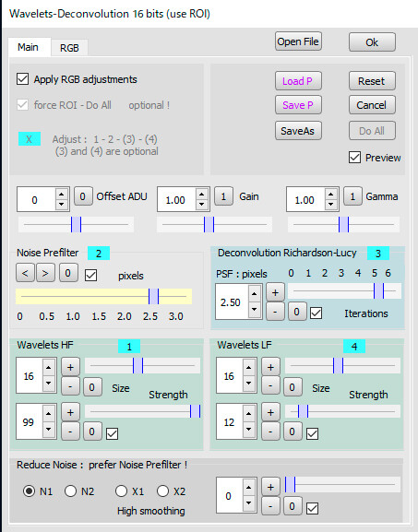Switch to the RGB tab
This screenshot has width=418, height=532.
click(69, 48)
